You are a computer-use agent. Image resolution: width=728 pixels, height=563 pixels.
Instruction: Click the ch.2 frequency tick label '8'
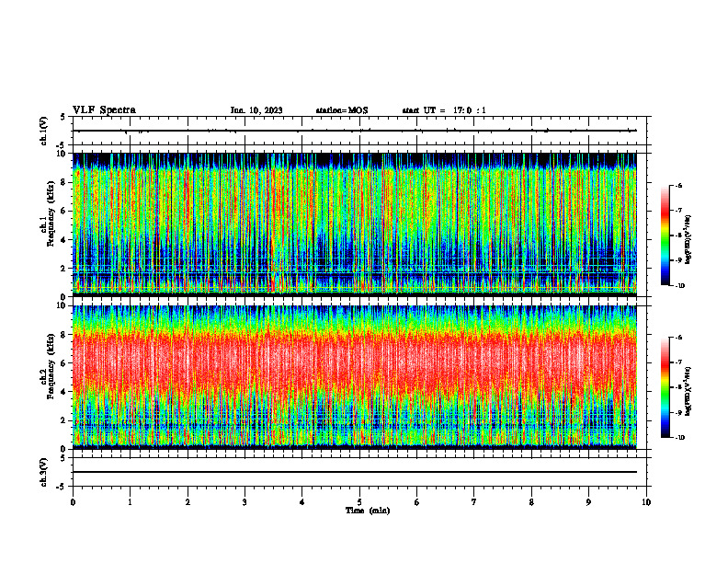[x=64, y=335]
